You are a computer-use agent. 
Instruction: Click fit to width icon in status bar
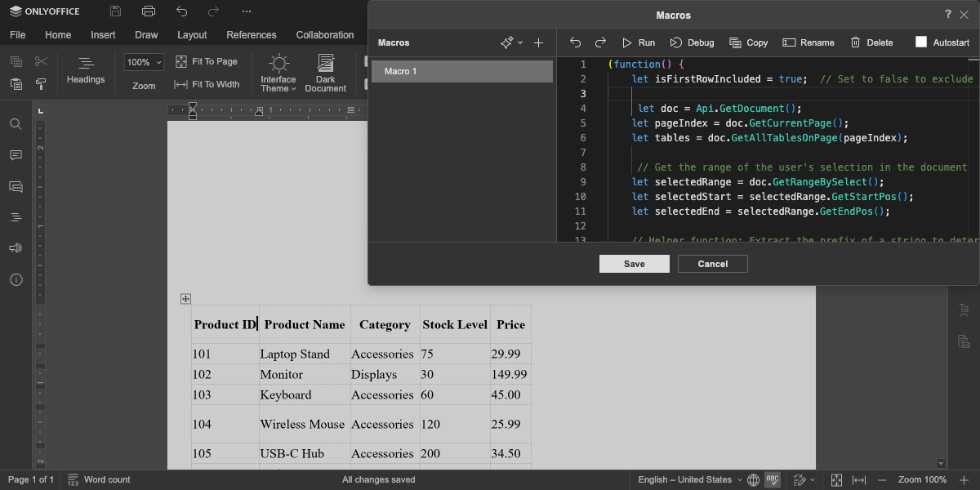click(860, 479)
